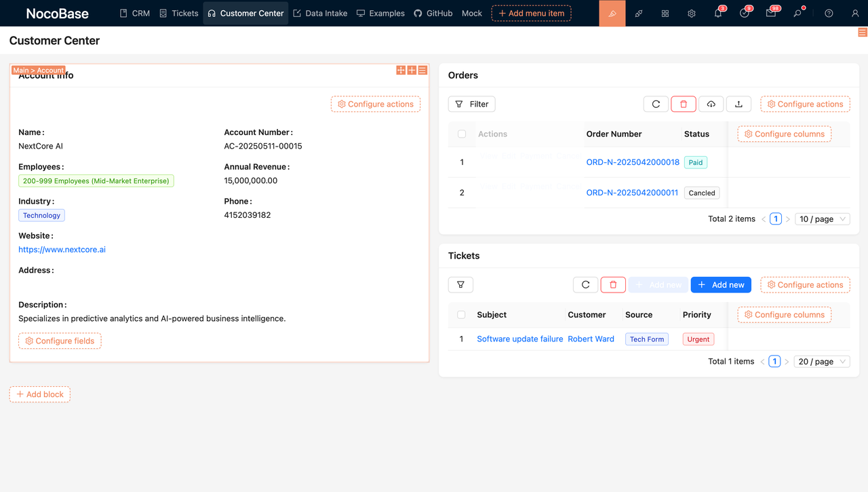
Task: Open the messages inbox showing 98 unread
Action: (x=771, y=13)
